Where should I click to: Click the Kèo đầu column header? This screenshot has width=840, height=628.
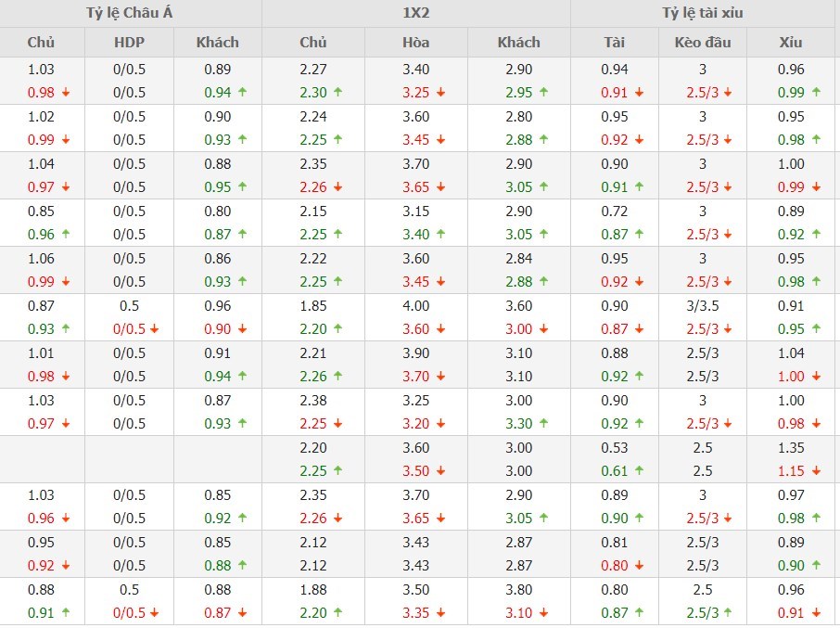click(703, 42)
